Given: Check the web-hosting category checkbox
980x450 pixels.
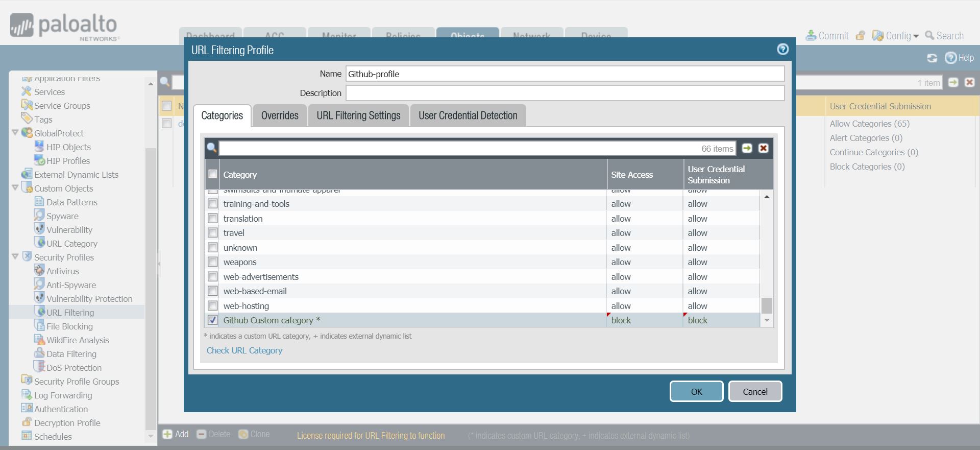Looking at the screenshot, I should (213, 306).
